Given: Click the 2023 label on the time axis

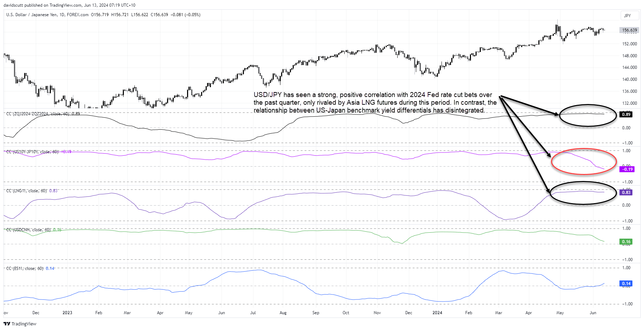Looking at the screenshot, I should (67, 313).
